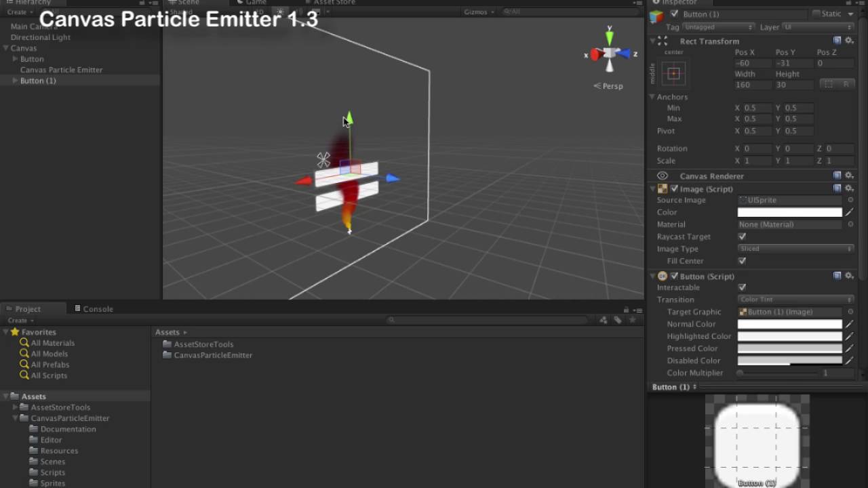
Task: Switch to the Console tab
Action: pos(99,308)
